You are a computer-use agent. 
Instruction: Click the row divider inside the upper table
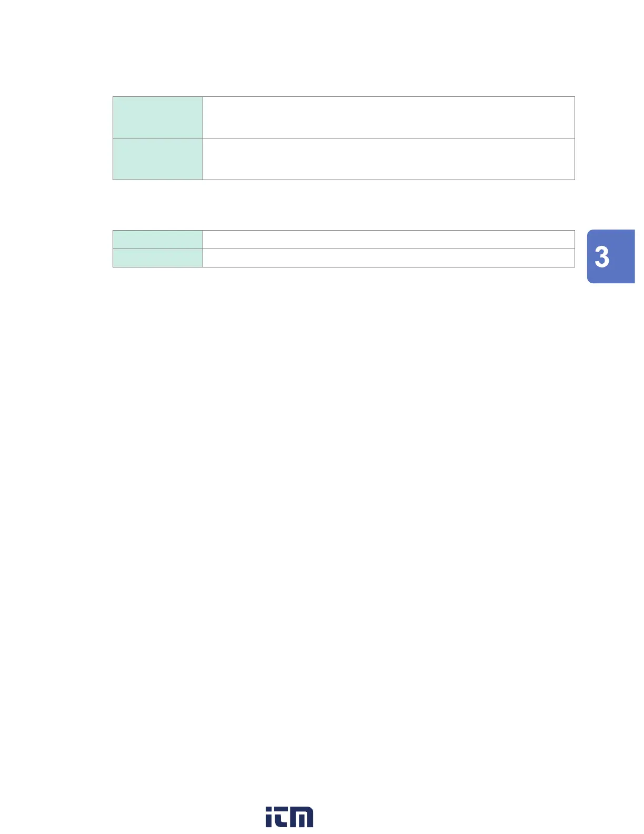point(388,138)
